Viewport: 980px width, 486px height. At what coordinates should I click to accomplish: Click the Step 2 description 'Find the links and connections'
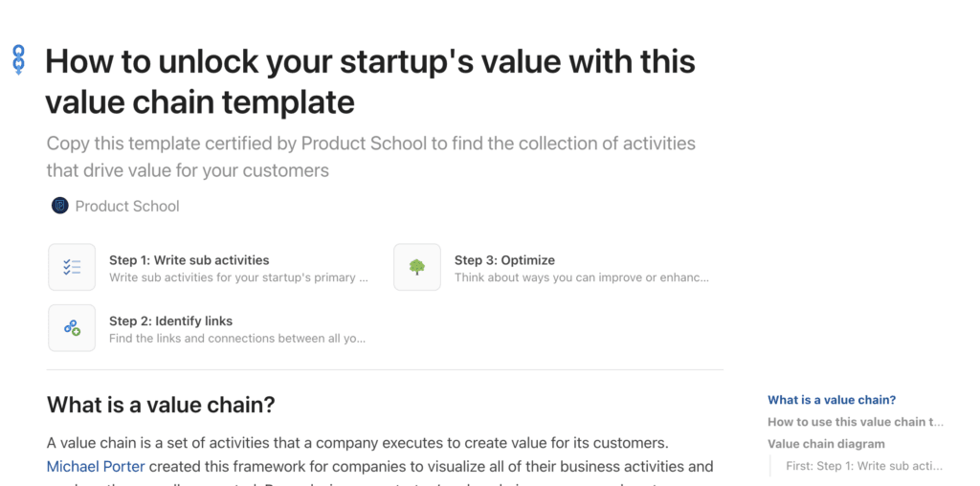(x=236, y=339)
